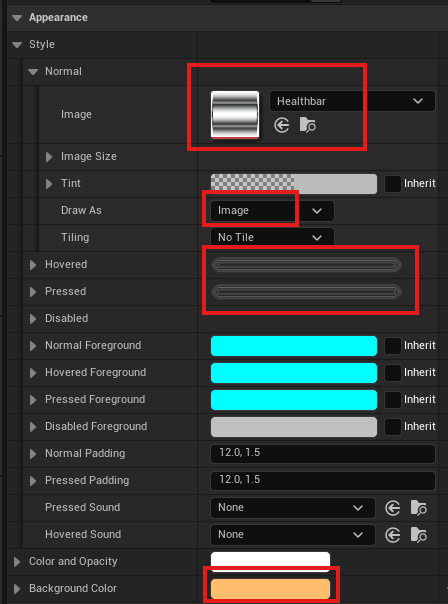448x604 pixels.
Task: Open the Healthbar image asset dropdown
Action: pos(352,101)
